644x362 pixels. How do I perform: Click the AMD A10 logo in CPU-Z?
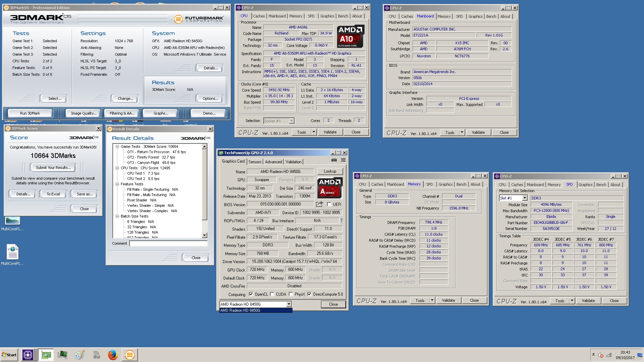tap(350, 36)
